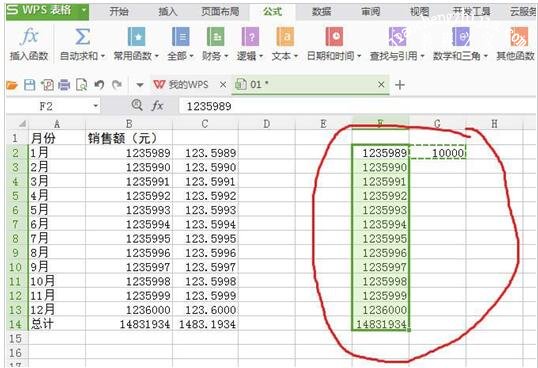The height and width of the screenshot is (368, 538).
Task: Select row 14 header
Action: pyautogui.click(x=16, y=324)
